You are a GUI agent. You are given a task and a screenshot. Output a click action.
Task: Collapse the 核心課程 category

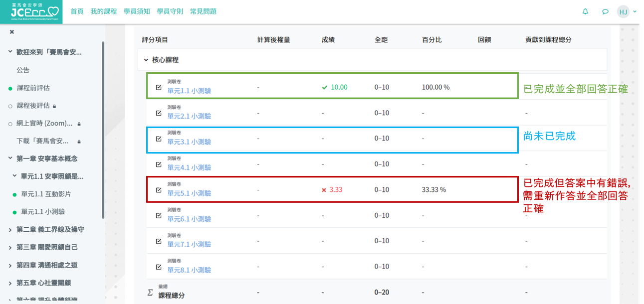click(x=146, y=60)
